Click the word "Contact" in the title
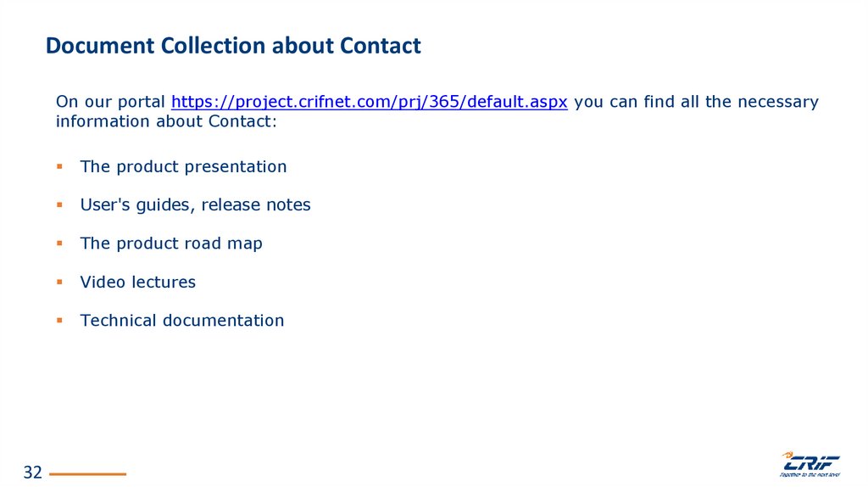 [381, 46]
